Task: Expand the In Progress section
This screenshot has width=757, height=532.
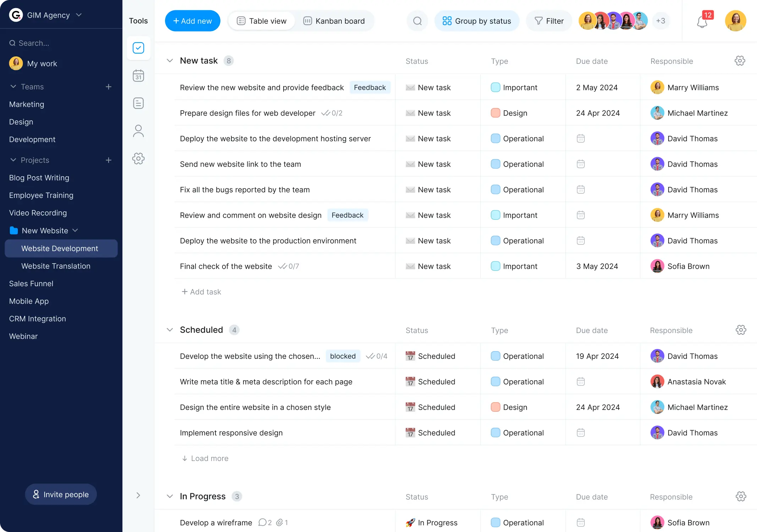Action: coord(169,496)
